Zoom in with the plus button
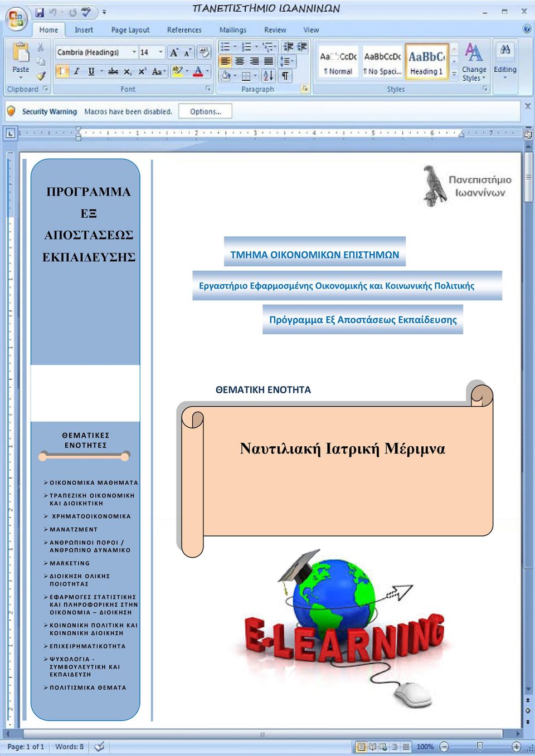535x756 pixels. [x=516, y=747]
